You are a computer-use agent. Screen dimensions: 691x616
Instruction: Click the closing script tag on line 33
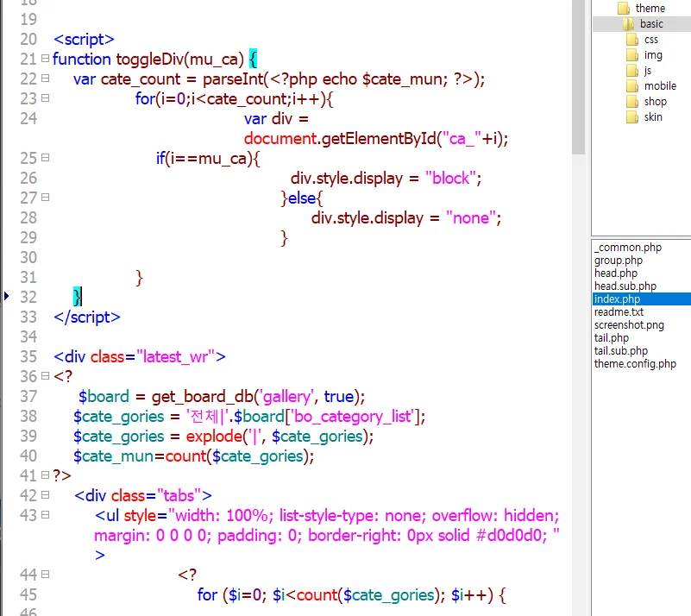coord(87,317)
